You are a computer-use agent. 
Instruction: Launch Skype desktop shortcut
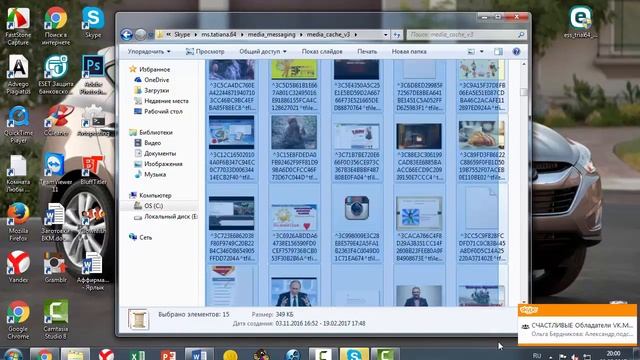(93, 22)
